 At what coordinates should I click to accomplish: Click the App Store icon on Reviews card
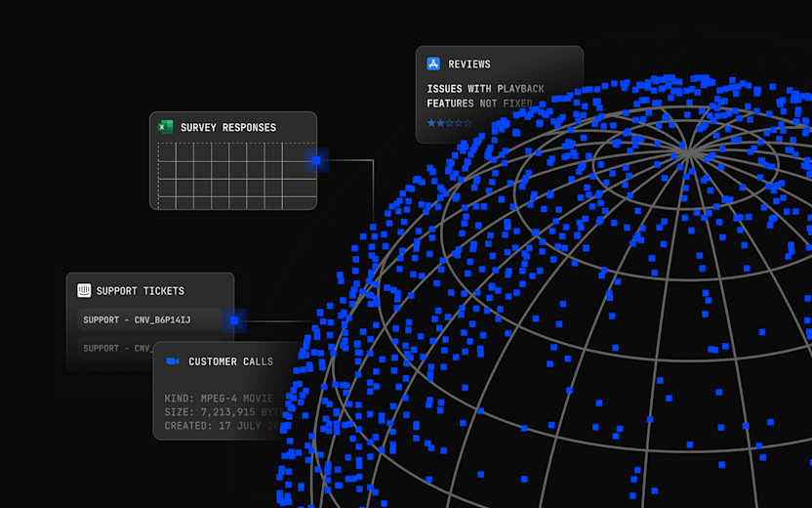click(x=433, y=63)
